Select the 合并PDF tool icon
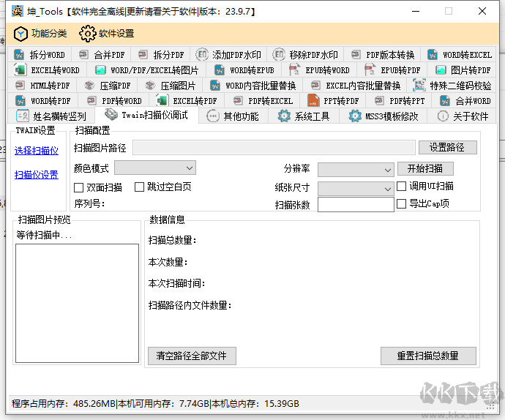Viewport: 505px width, 420px height. [83, 55]
